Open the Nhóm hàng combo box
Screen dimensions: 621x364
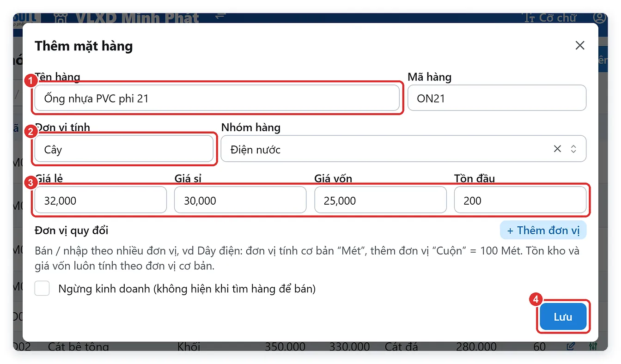[x=403, y=149]
